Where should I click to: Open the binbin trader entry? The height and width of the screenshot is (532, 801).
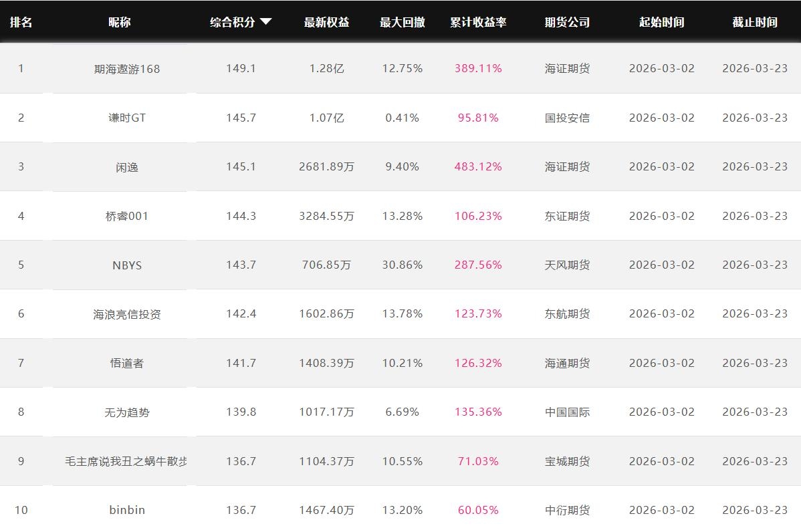127,510
